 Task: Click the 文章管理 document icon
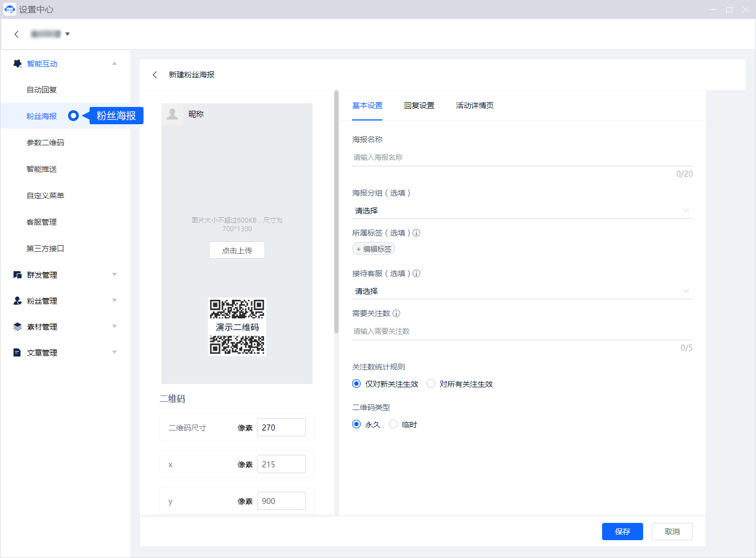(x=17, y=353)
